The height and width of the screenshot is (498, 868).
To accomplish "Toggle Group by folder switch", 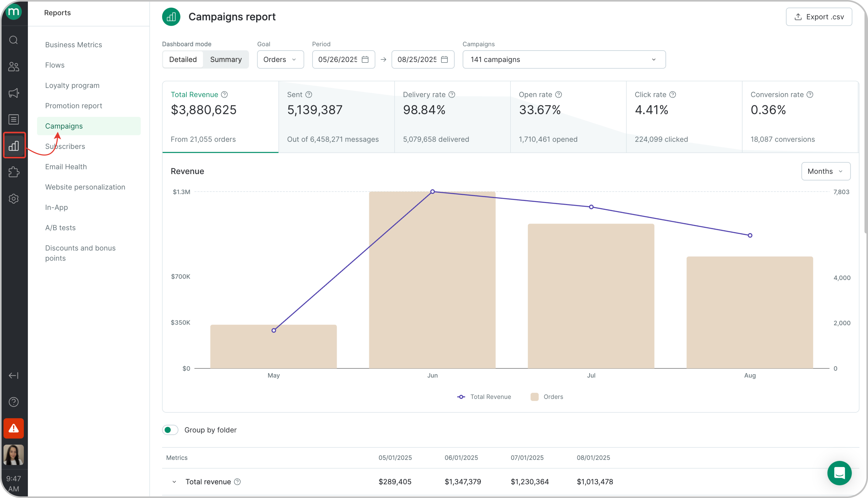I will coord(170,430).
